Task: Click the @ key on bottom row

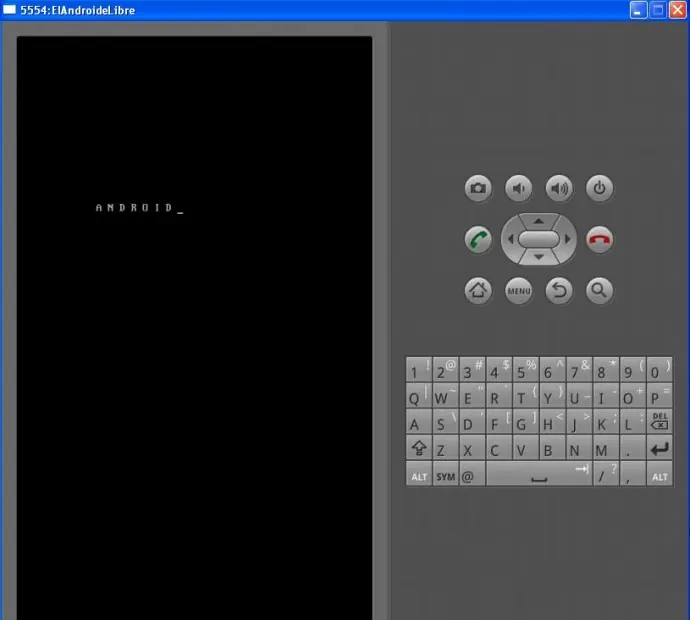Action: coord(472,473)
